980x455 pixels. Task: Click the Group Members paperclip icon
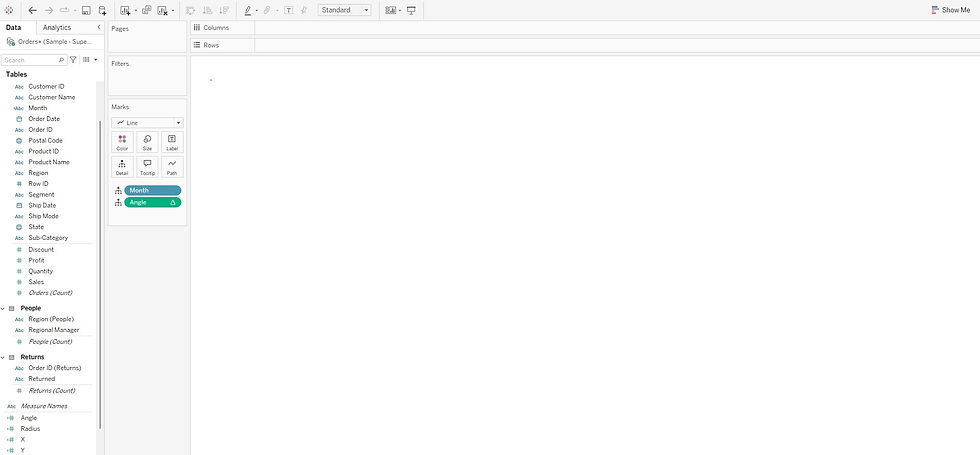[x=267, y=10]
